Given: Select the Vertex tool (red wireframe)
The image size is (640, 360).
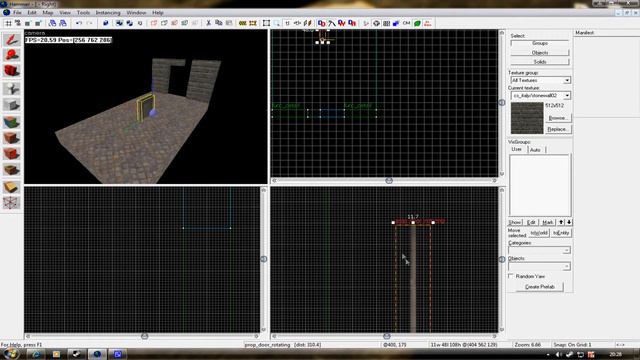Looking at the screenshot, I should [11, 202].
